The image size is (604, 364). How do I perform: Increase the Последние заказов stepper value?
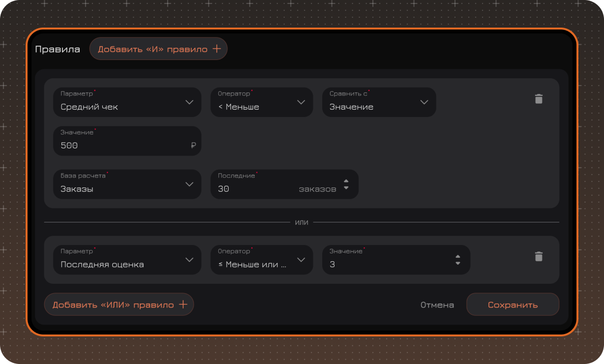pos(346,181)
